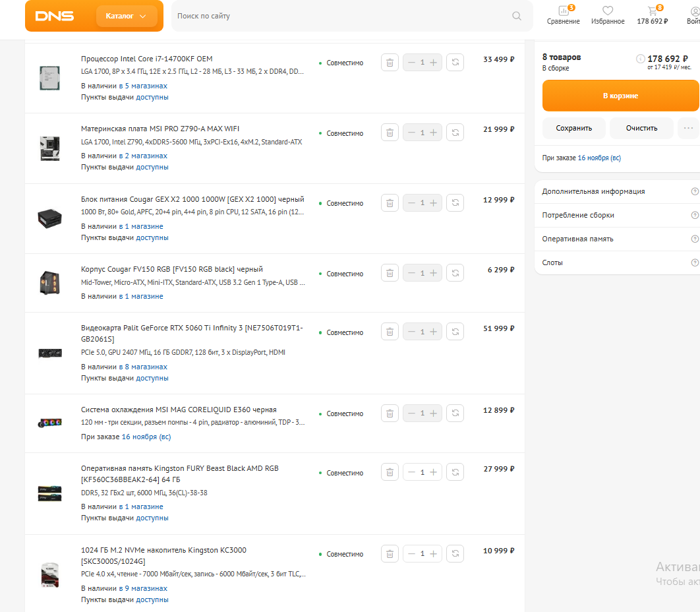The image size is (700, 612).
Task: Open Материнская плата MSI PRO Z790-A MAX WIFI title
Action: [160, 129]
